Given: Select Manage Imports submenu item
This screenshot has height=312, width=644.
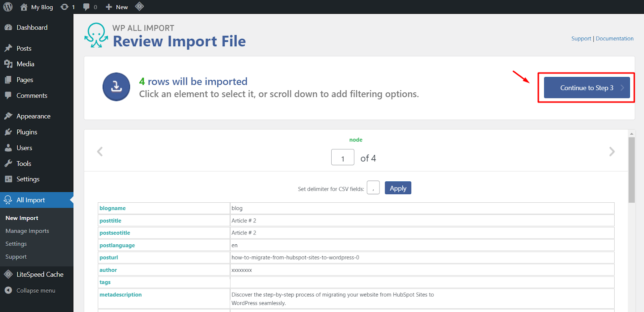Looking at the screenshot, I should pos(27,231).
